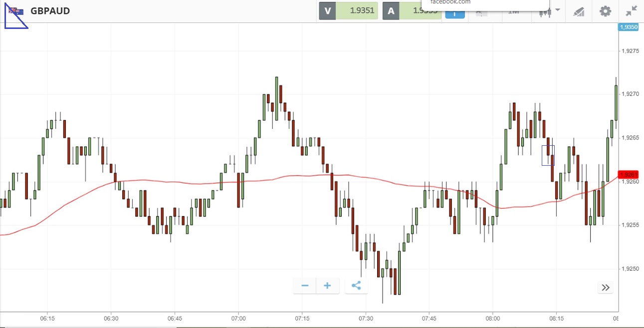This screenshot has height=328, width=644.
Task: Click the 08:00 time axis label
Action: click(x=493, y=318)
